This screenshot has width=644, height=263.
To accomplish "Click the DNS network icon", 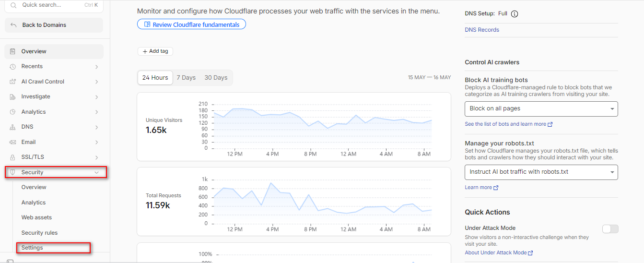I will click(12, 127).
